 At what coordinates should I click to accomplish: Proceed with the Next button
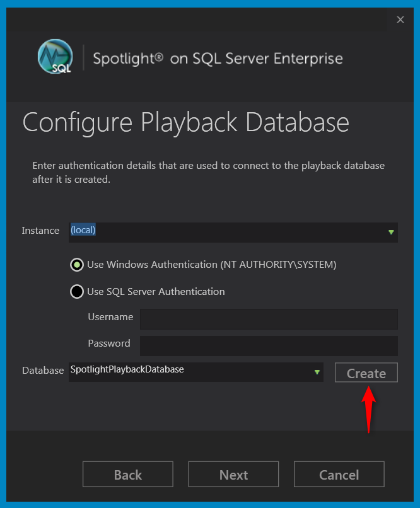(233, 475)
